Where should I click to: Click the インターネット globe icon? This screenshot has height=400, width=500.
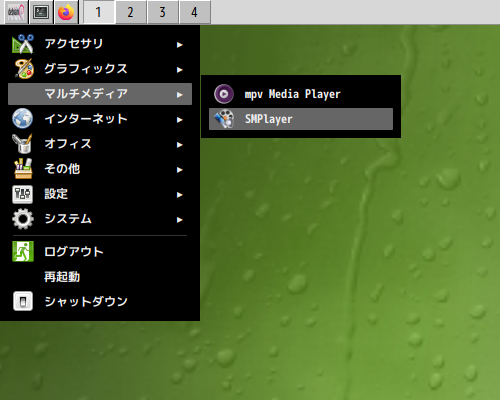[x=23, y=119]
